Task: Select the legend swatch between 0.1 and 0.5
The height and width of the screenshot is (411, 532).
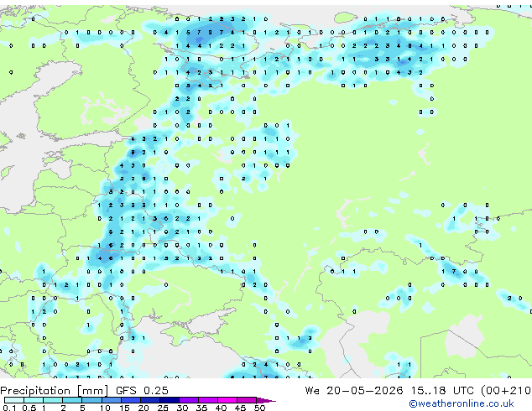Action: tap(14, 400)
